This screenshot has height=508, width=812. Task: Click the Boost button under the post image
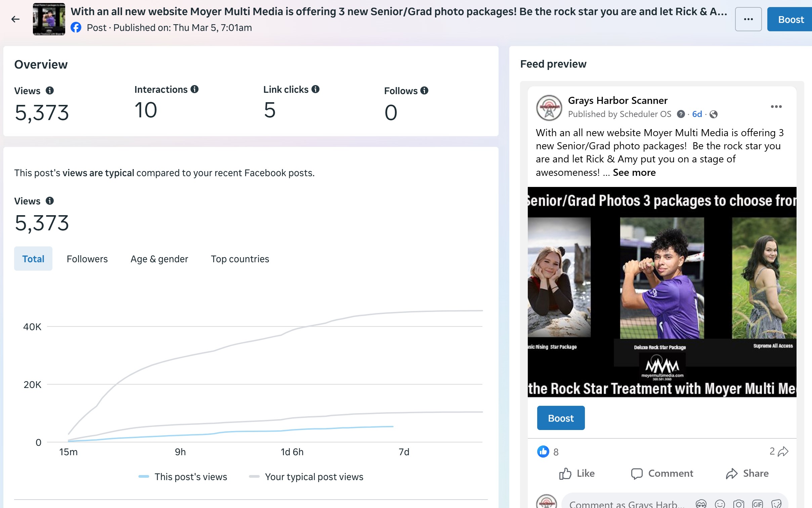(x=561, y=418)
